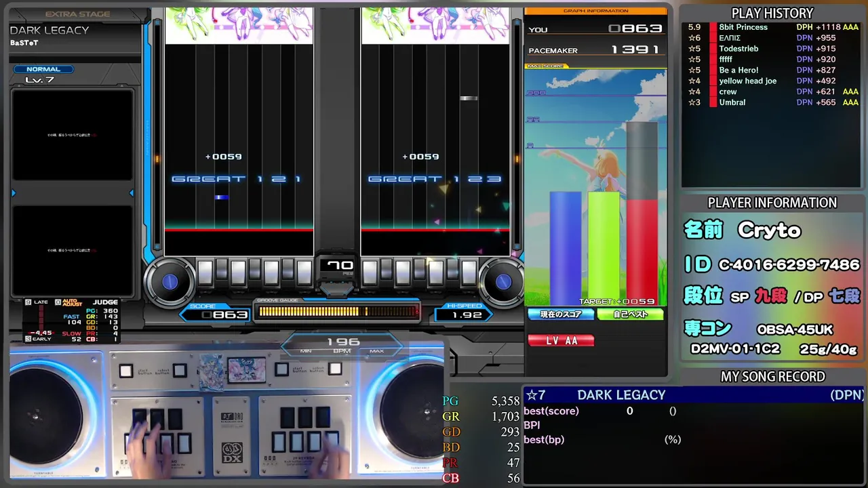Select the 'Umbral' play history row

tap(772, 103)
